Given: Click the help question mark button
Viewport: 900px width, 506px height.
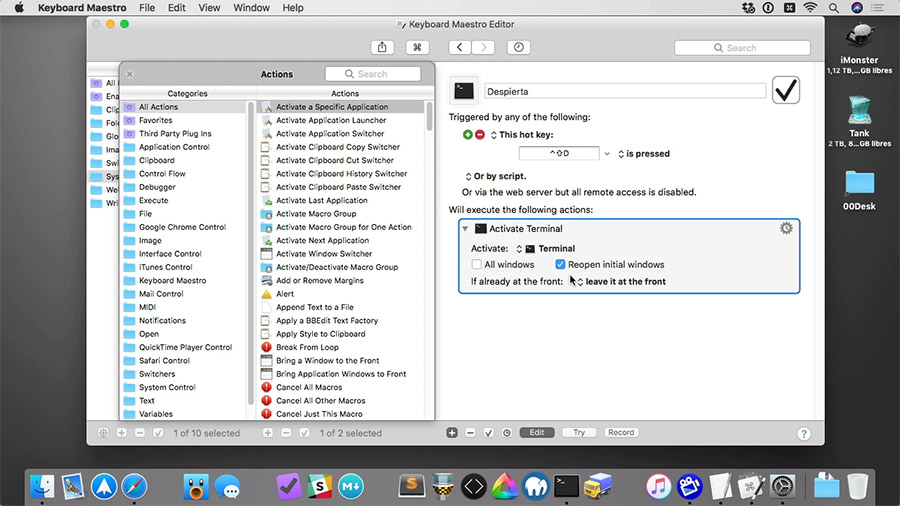Looking at the screenshot, I should point(804,434).
